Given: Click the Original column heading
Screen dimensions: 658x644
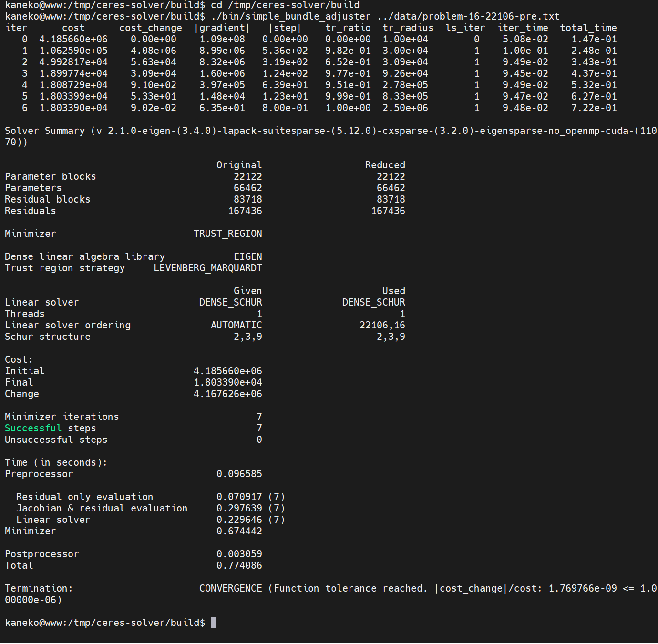Looking at the screenshot, I should tap(239, 165).
